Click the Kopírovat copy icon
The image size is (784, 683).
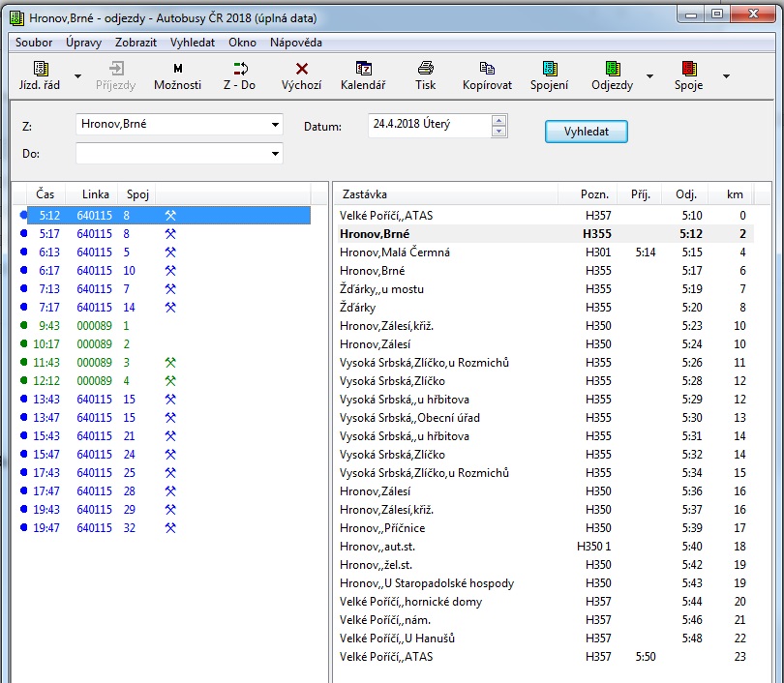487,69
